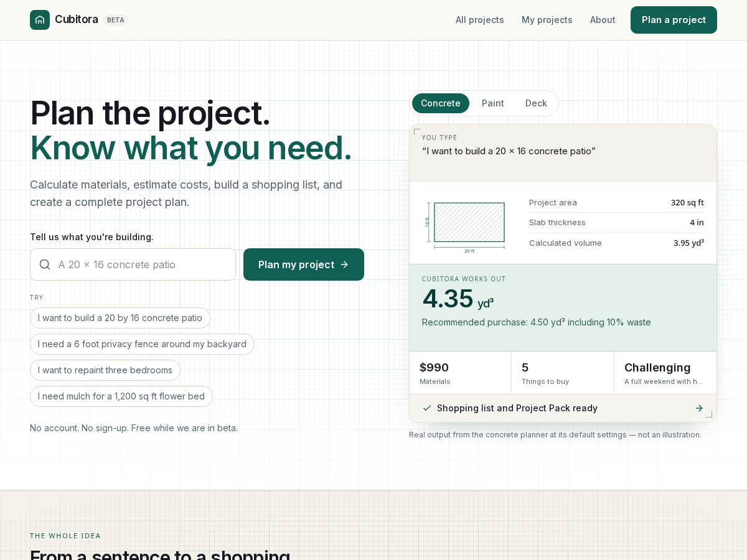
Task: Click the Plan a project header button
Action: [674, 20]
